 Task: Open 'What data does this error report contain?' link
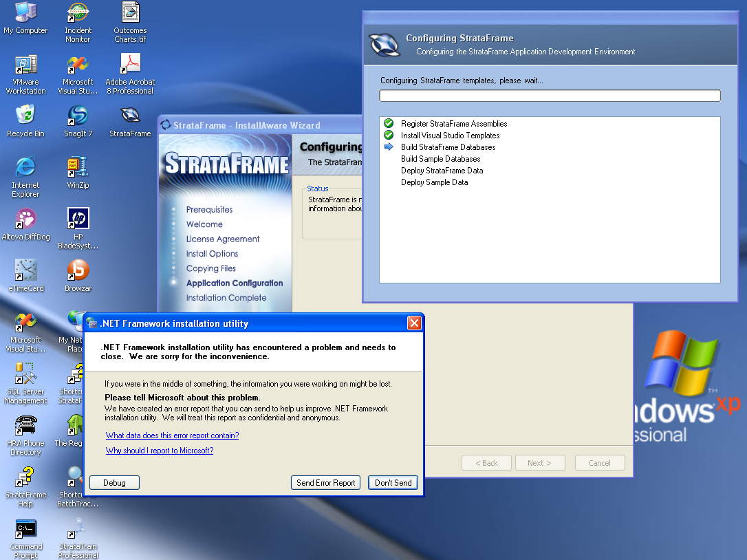coord(172,435)
